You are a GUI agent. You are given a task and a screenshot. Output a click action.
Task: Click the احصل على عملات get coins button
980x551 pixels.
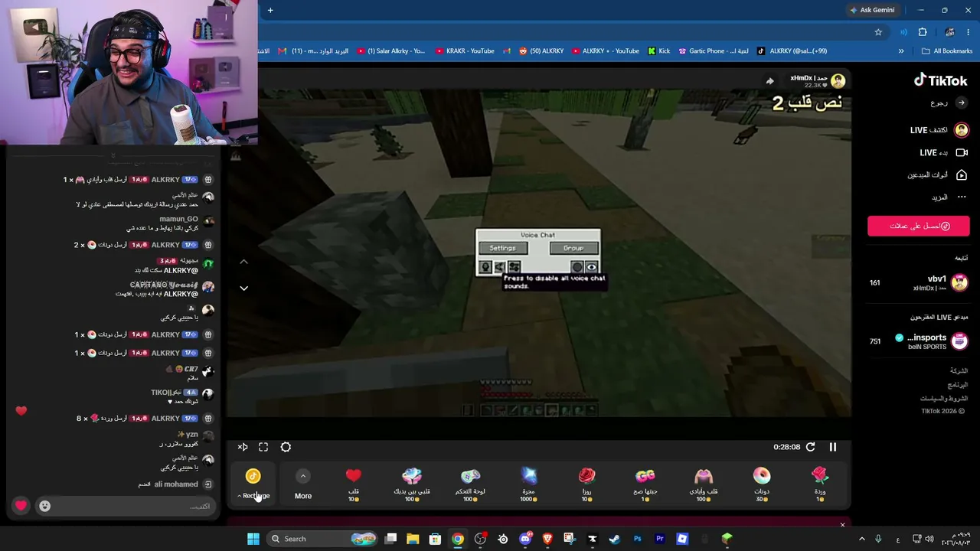pos(919,226)
